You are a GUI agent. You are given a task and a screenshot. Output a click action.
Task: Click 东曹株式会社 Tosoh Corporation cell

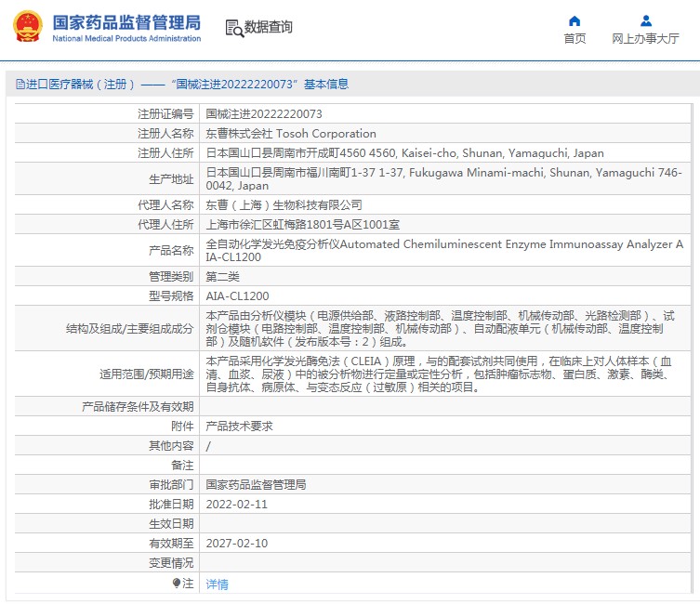click(291, 134)
